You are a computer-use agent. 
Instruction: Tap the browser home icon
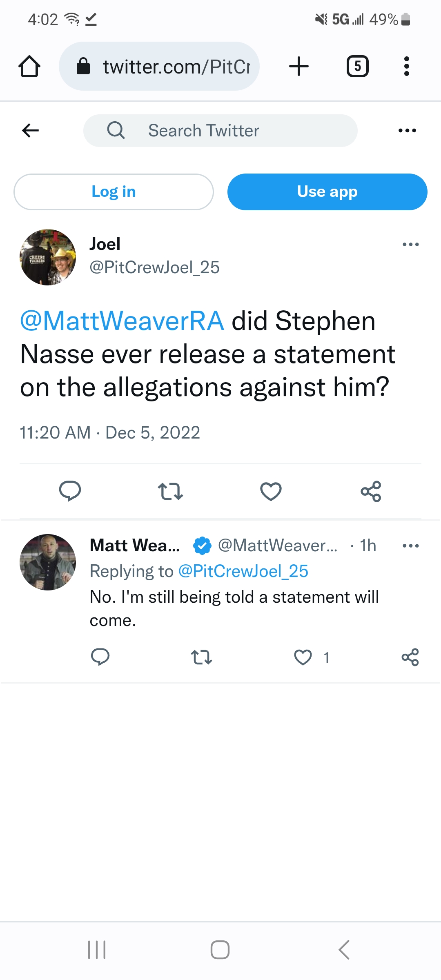(x=29, y=67)
